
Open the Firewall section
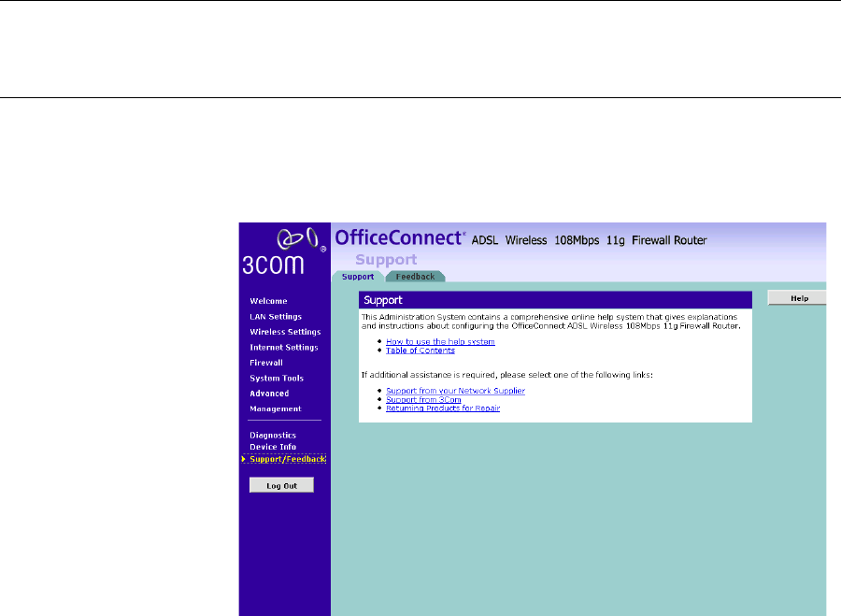point(266,363)
